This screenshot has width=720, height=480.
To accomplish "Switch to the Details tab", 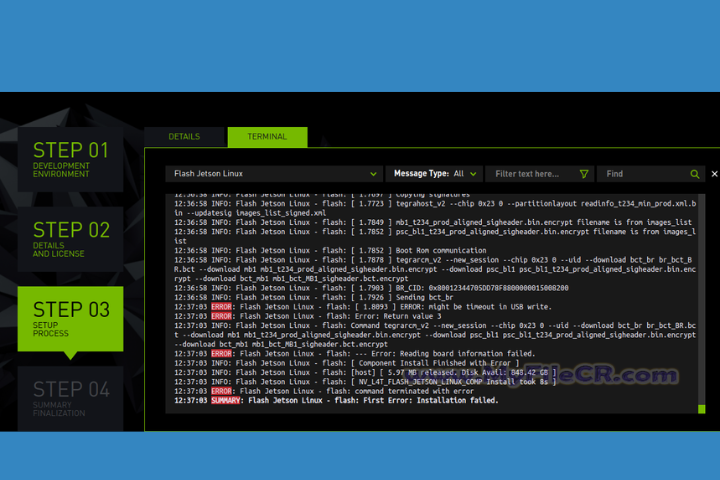I will click(184, 137).
